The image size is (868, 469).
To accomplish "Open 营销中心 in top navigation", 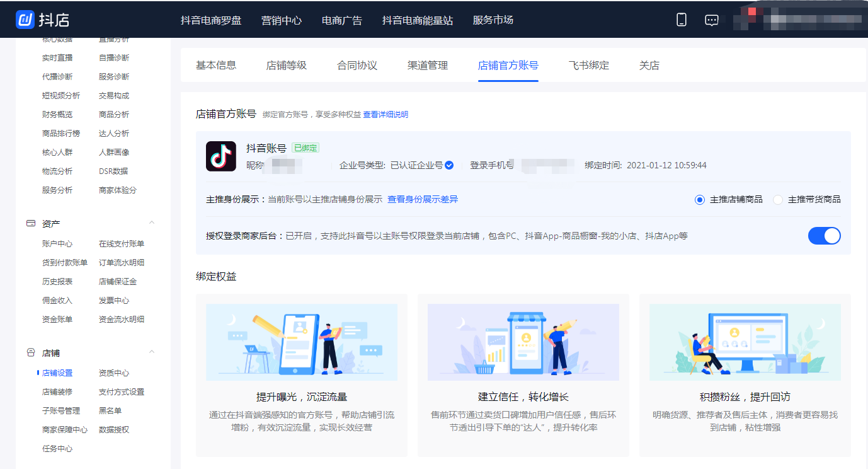I will click(282, 20).
